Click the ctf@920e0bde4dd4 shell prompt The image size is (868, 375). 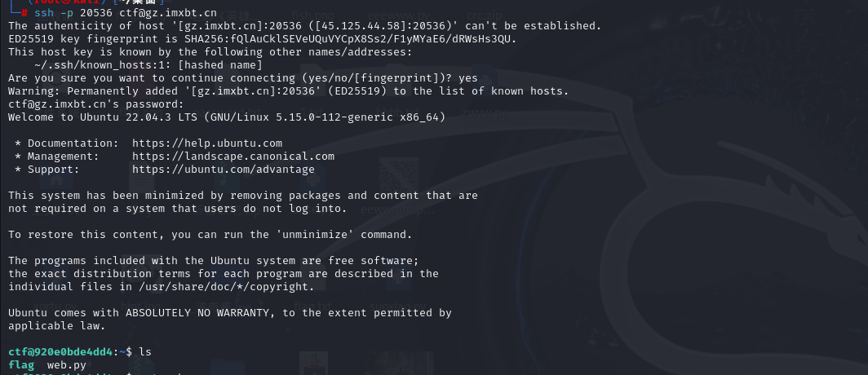(x=60, y=352)
